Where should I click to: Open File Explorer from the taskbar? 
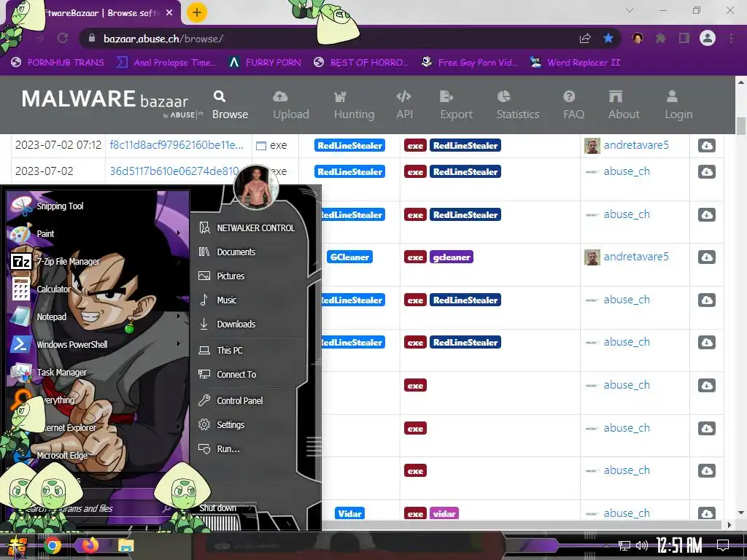coord(126,545)
